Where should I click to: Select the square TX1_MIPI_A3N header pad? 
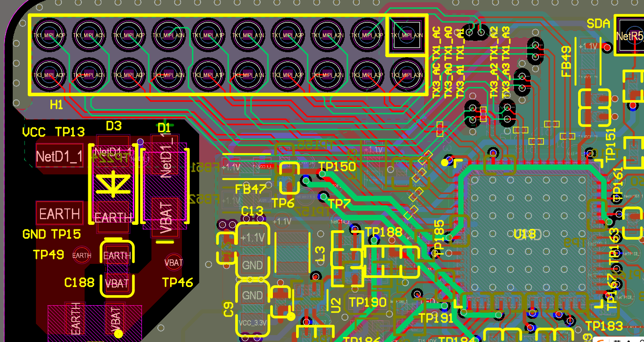(407, 35)
